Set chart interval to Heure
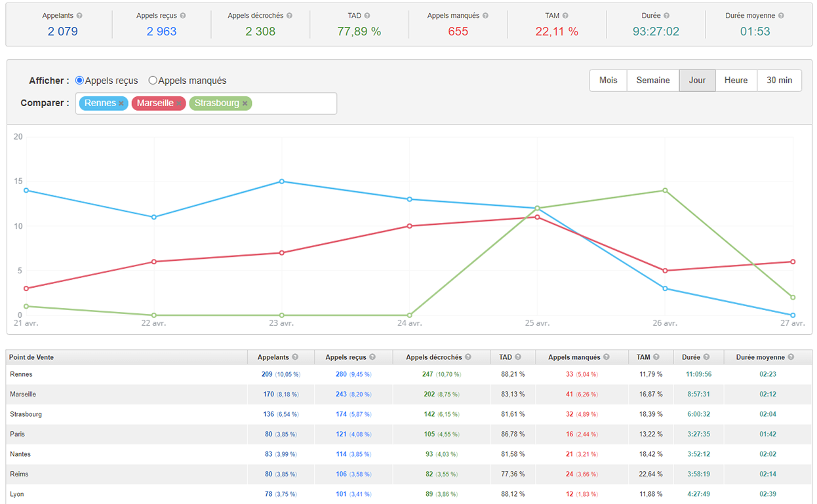Viewport: 817px width, 504px height. [x=736, y=80]
